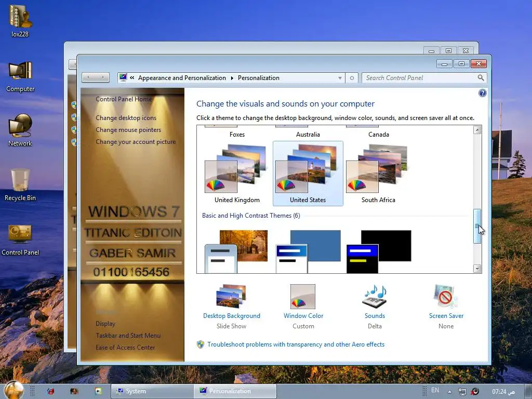Select the South Africa theme
Viewport: 532px width, 399px height.
[x=378, y=174]
